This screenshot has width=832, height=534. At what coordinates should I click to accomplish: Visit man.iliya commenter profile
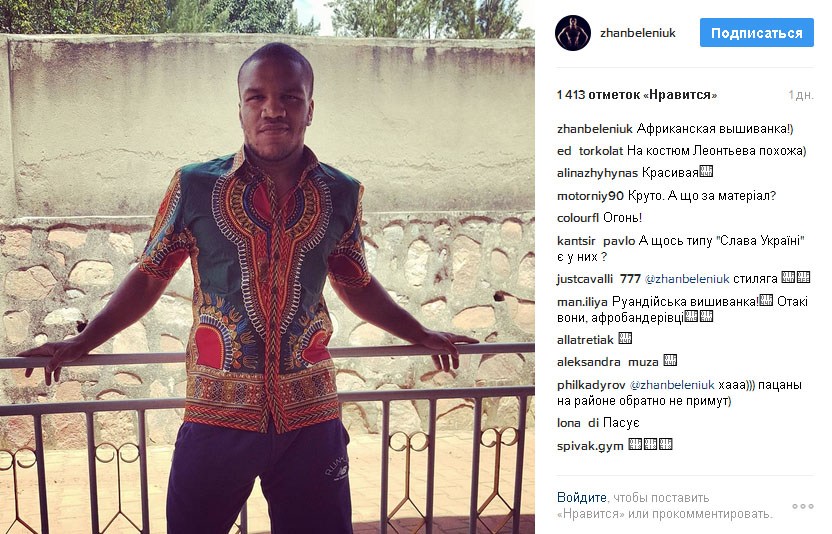(x=582, y=302)
